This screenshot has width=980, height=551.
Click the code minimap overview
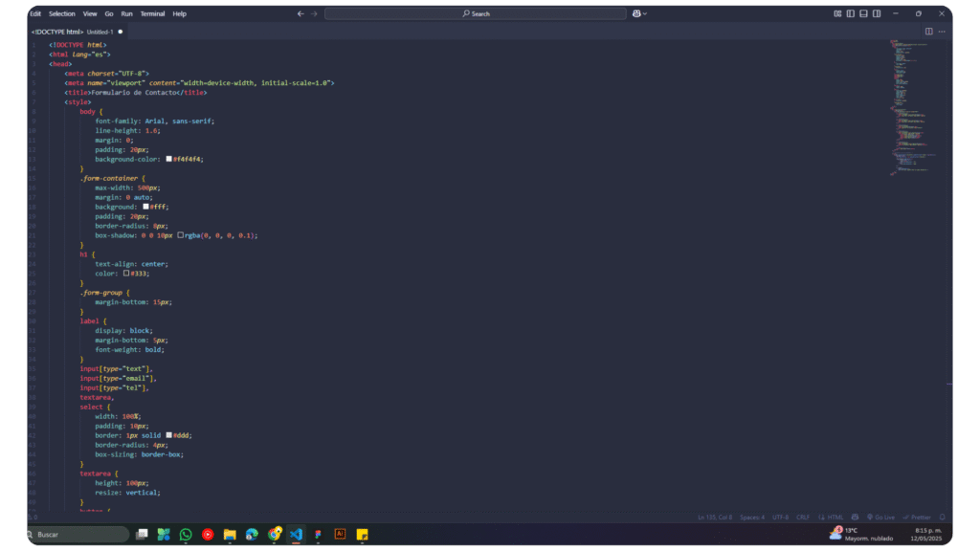[912, 108]
